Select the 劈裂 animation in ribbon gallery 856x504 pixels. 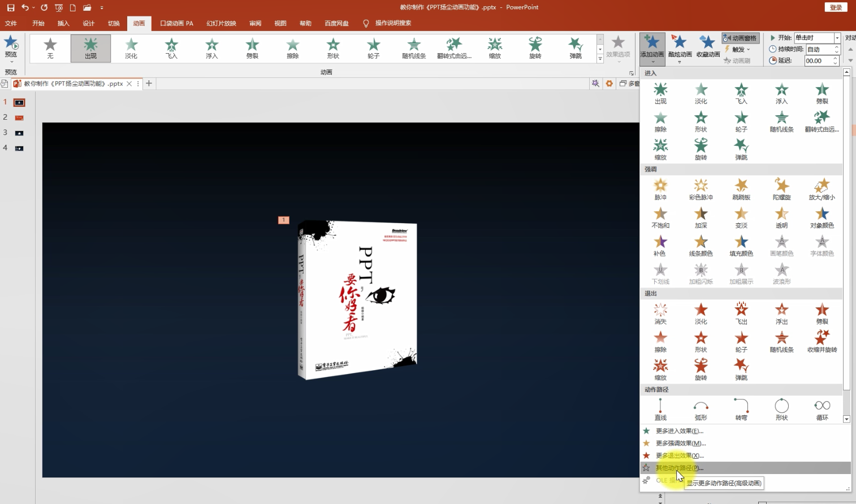click(252, 49)
